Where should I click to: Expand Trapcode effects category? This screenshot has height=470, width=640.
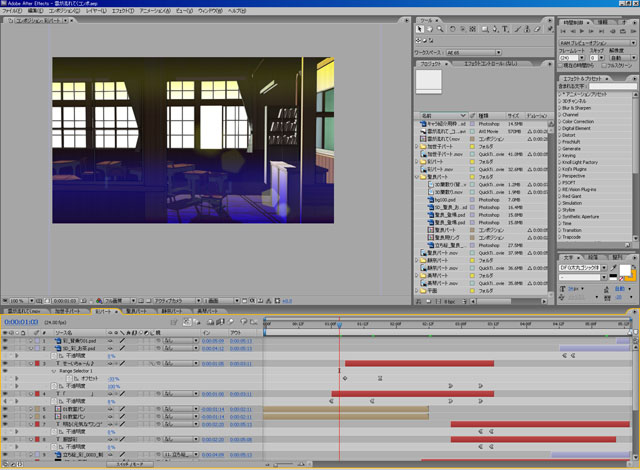tap(560, 237)
